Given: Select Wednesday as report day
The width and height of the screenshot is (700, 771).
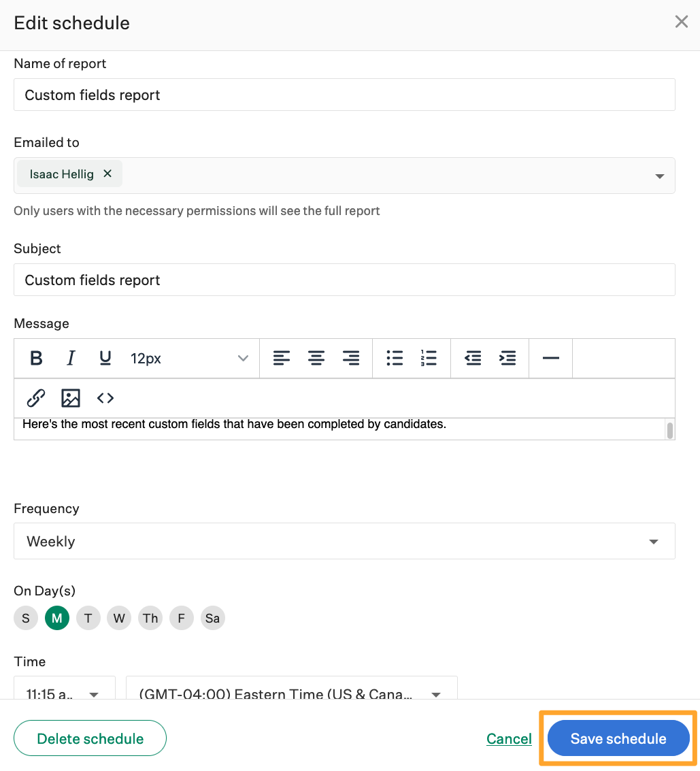Looking at the screenshot, I should (x=119, y=618).
